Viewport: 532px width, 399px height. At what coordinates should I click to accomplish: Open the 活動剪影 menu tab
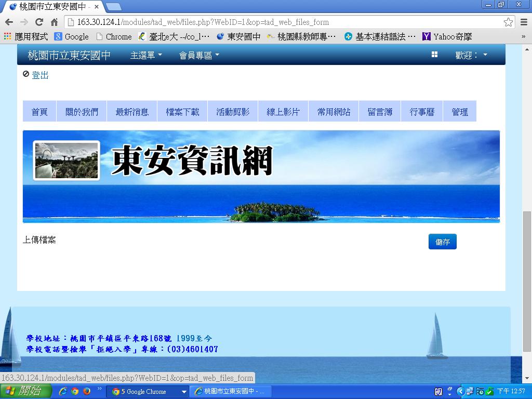(233, 112)
